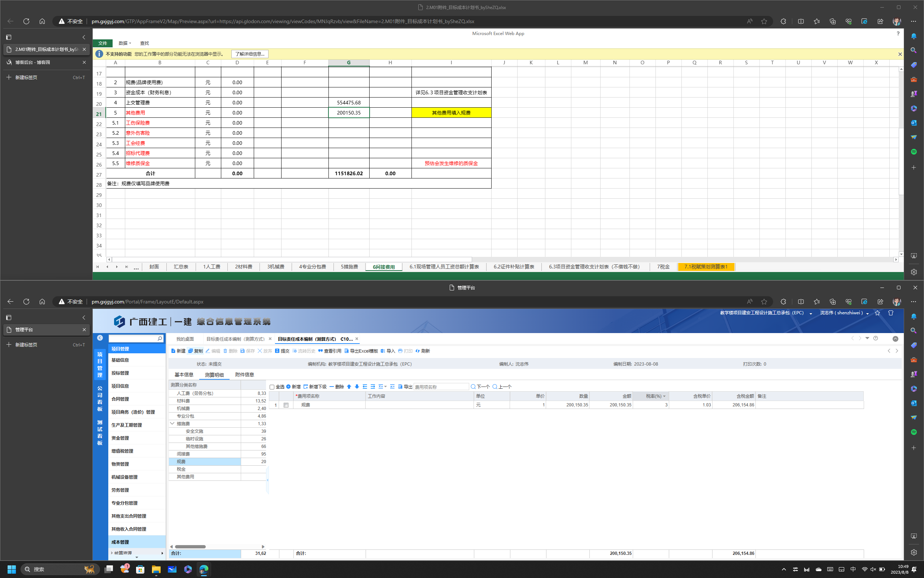924x578 pixels.
Task: Open 成本管理 in left sidebar
Action: coord(137,542)
